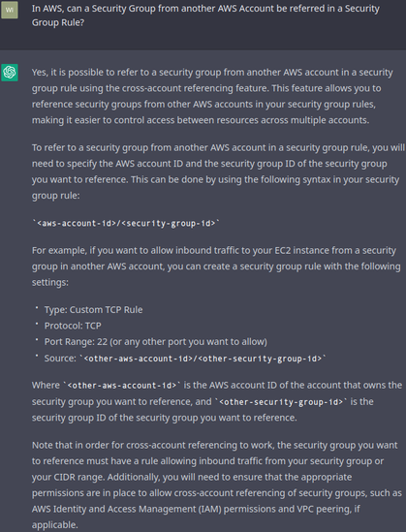Image resolution: width=406 pixels, height=532 pixels.
Task: Click the paragraph starting 'For example, if you want'
Action: (x=216, y=266)
